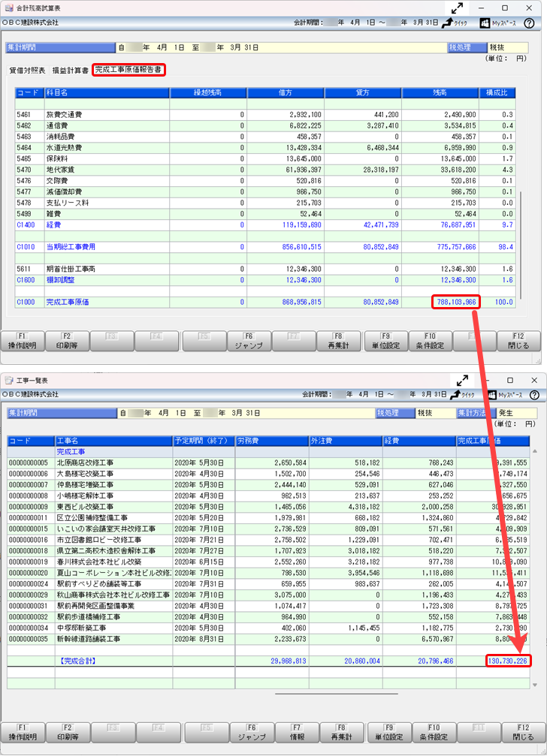
Task: Click the 【完成合計】 total row label
Action: tap(77, 661)
